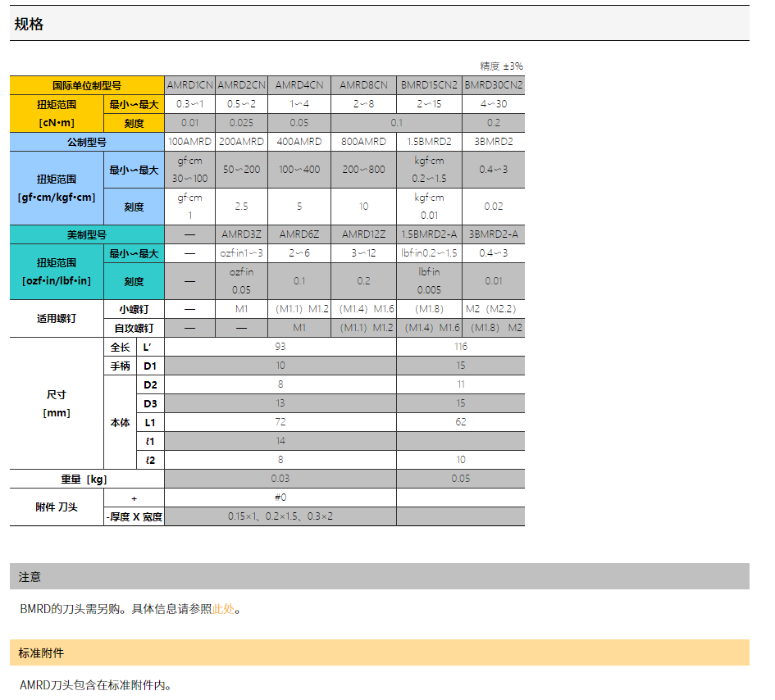Select the 800AMRD metric model cell
This screenshot has height=700, width=775.
[x=363, y=142]
